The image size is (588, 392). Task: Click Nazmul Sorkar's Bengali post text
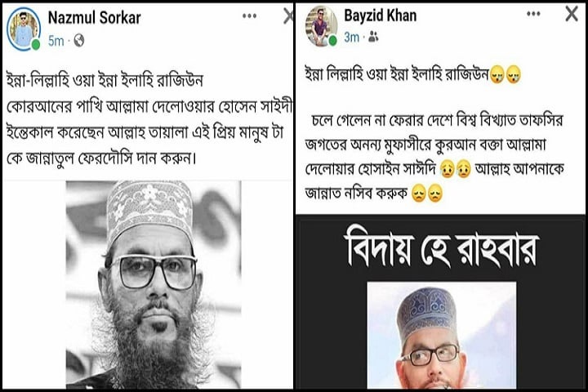[x=149, y=120]
